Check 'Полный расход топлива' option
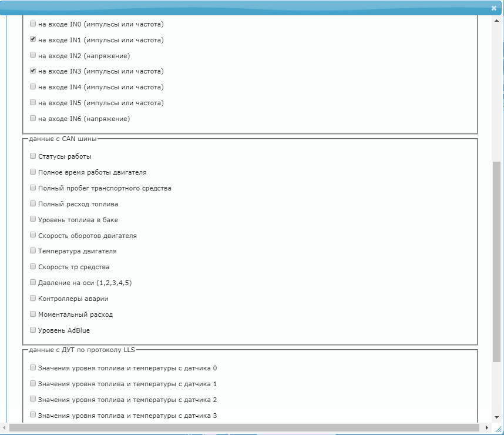This screenshot has width=504, height=435. click(x=33, y=204)
